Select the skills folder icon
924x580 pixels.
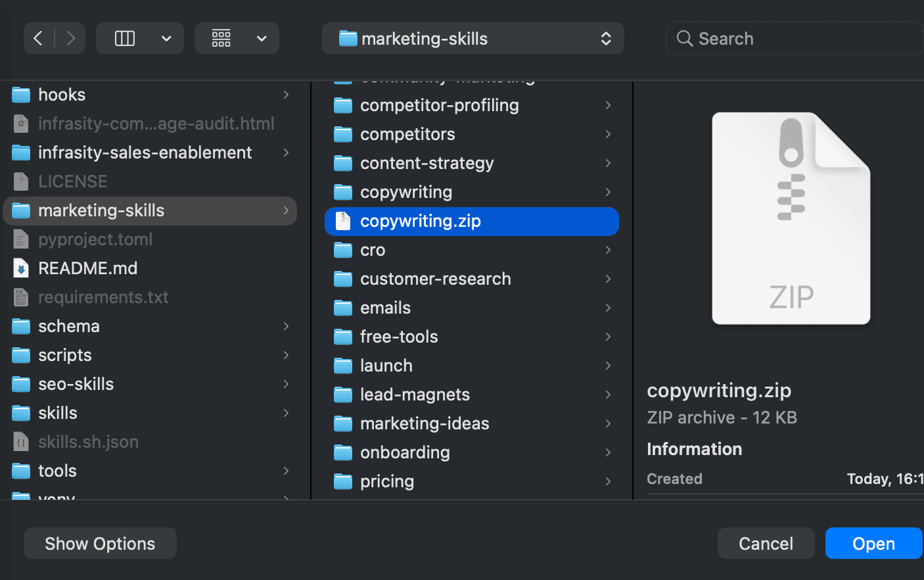[x=22, y=413]
